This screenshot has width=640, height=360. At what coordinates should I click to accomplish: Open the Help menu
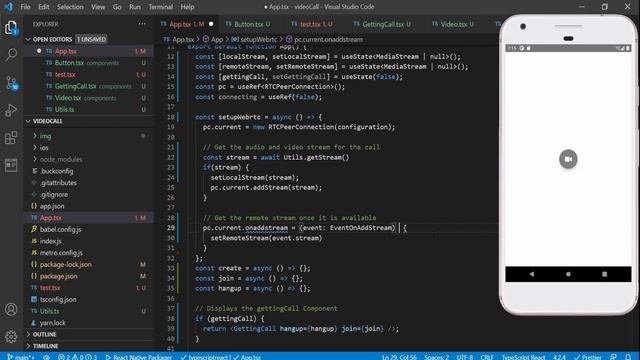(187, 7)
